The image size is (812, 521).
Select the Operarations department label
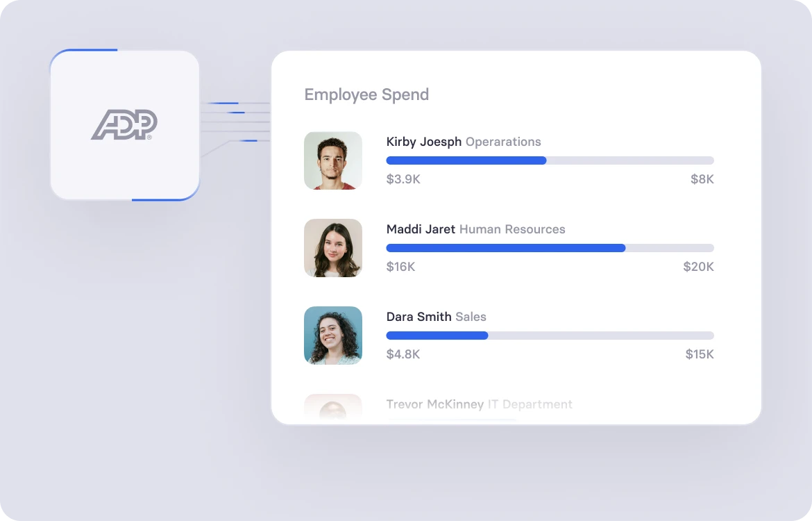[x=503, y=142]
